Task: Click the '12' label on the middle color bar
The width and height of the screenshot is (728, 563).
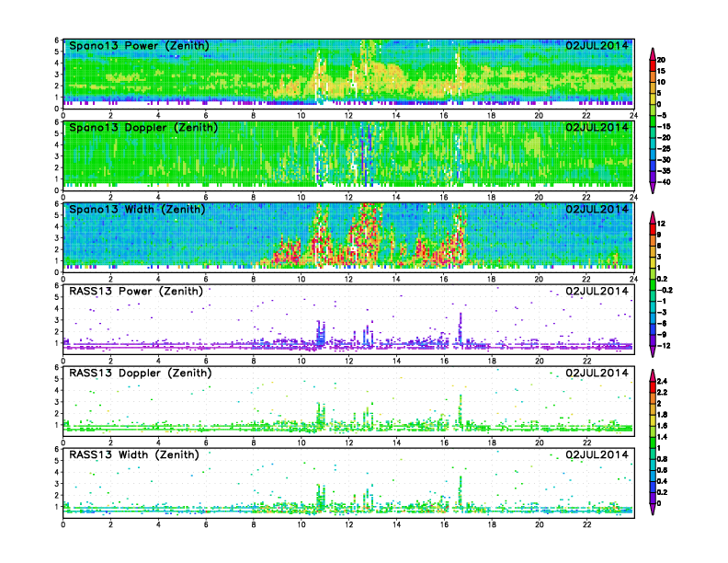Action: (661, 224)
